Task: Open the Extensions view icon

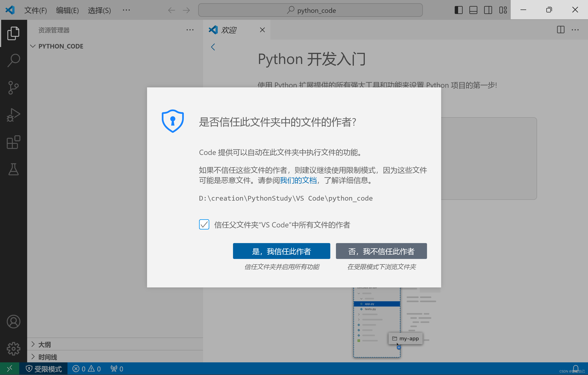Action: pyautogui.click(x=13, y=142)
